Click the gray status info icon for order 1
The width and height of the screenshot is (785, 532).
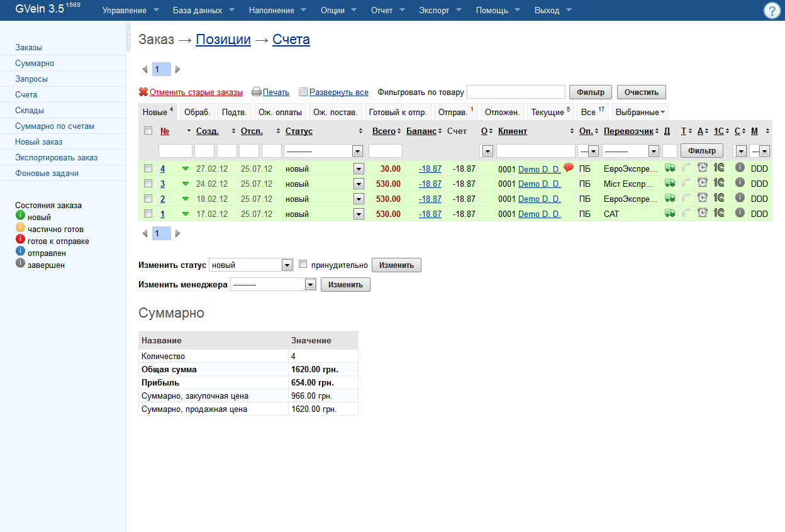[x=740, y=213]
